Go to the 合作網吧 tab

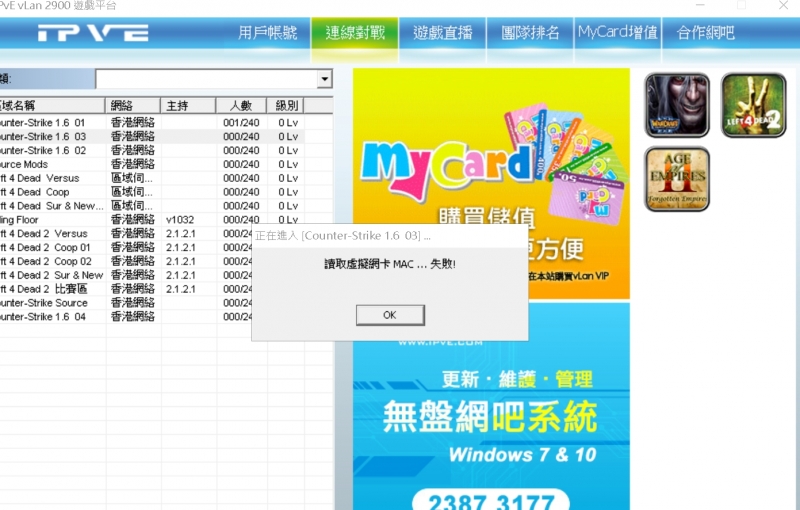click(x=706, y=33)
